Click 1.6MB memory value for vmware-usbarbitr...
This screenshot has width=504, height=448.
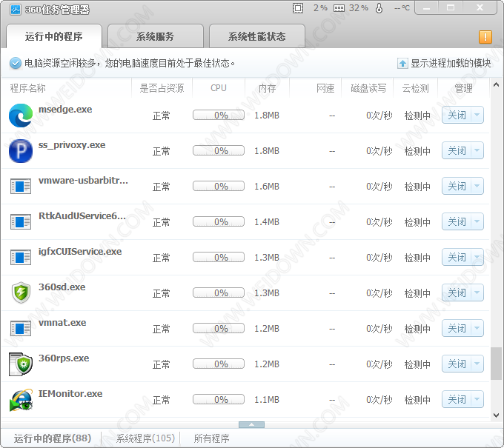coord(267,187)
